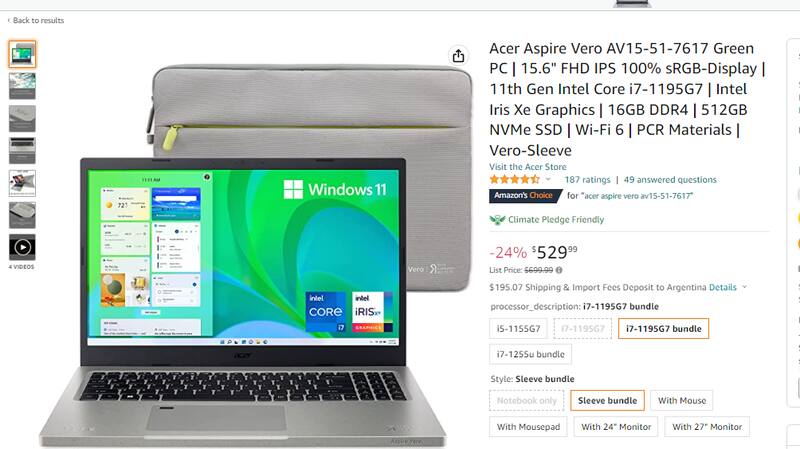Click the share icon above product image
This screenshot has width=800, height=449.
point(458,56)
